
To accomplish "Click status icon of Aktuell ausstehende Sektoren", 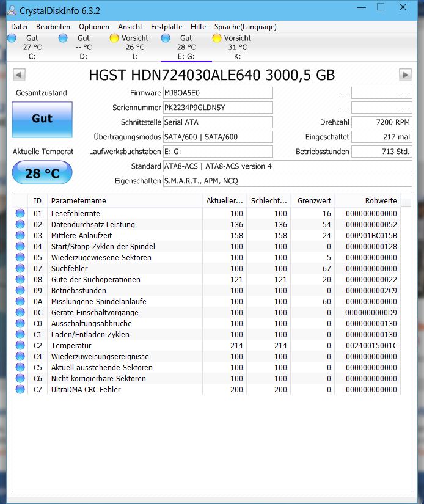I will click(x=20, y=367).
